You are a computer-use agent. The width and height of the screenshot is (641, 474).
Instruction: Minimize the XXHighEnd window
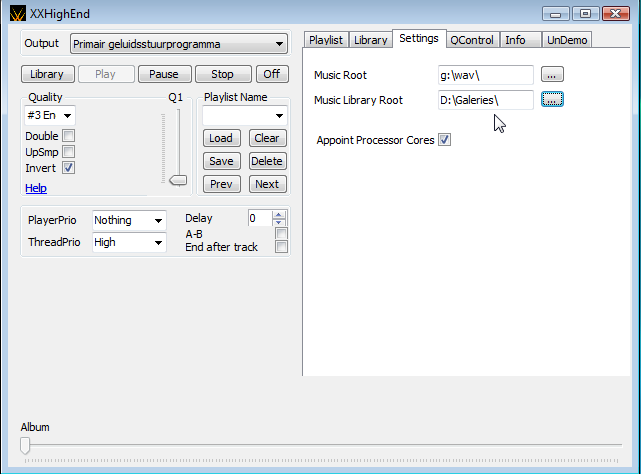tap(556, 14)
